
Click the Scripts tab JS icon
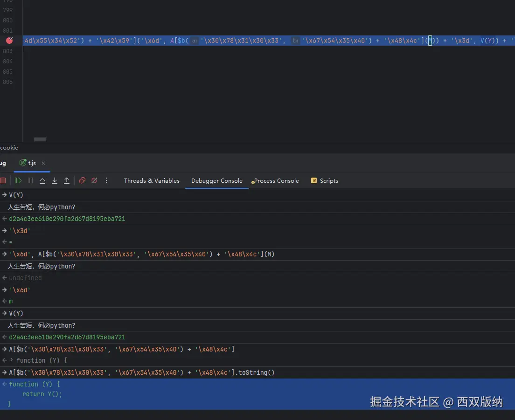[x=314, y=180]
